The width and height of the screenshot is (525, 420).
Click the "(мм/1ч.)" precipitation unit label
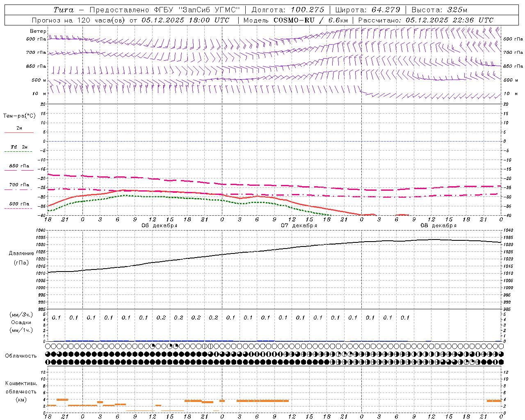(x=21, y=330)
